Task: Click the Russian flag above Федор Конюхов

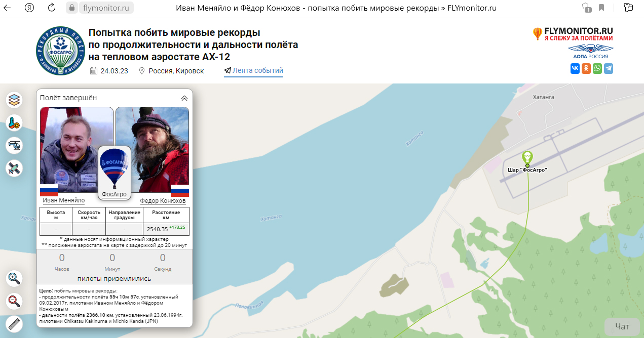Action: [x=180, y=190]
